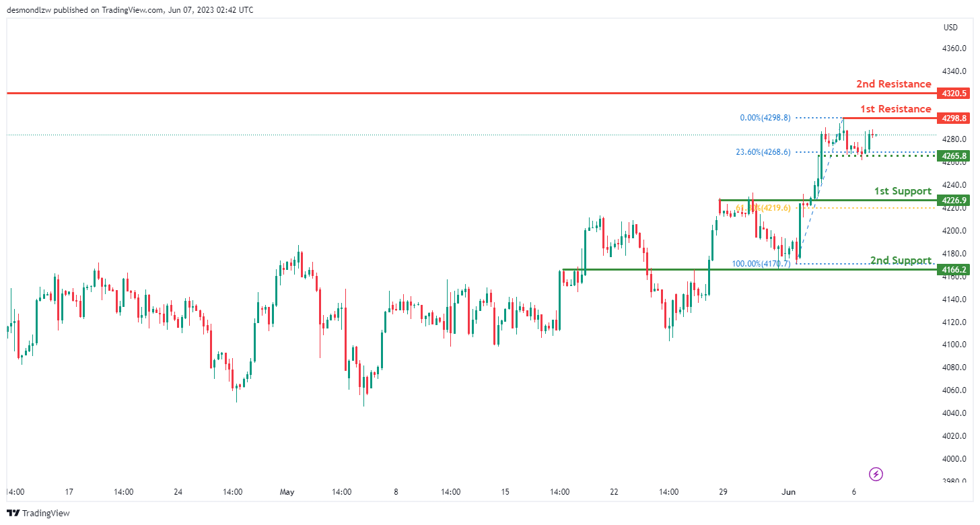Click the "May" date on time axis
This screenshot has width=980, height=525.
[x=287, y=492]
